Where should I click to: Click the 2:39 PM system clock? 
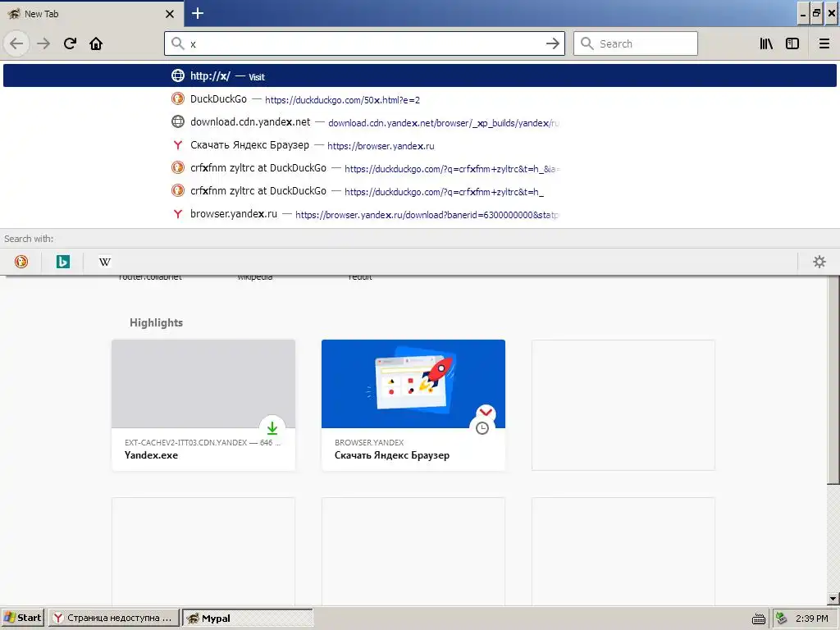pyautogui.click(x=811, y=619)
